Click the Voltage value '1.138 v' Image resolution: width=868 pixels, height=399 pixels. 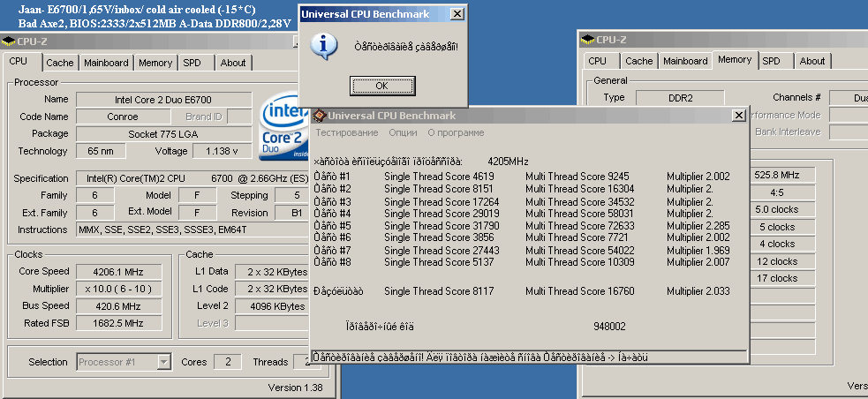[222, 151]
